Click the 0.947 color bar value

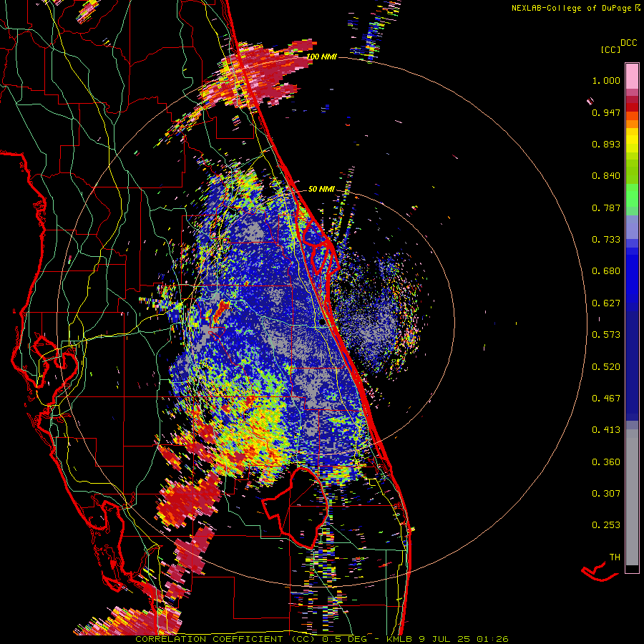coord(606,112)
